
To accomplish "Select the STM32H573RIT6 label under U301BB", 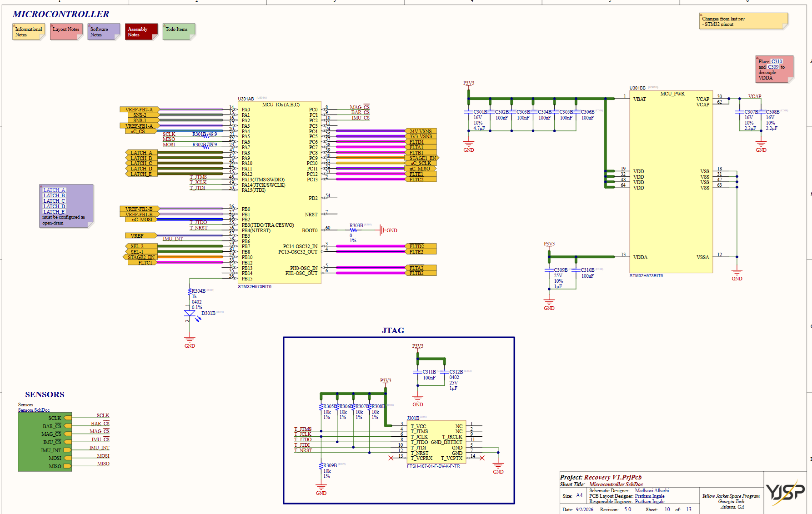I will click(646, 276).
